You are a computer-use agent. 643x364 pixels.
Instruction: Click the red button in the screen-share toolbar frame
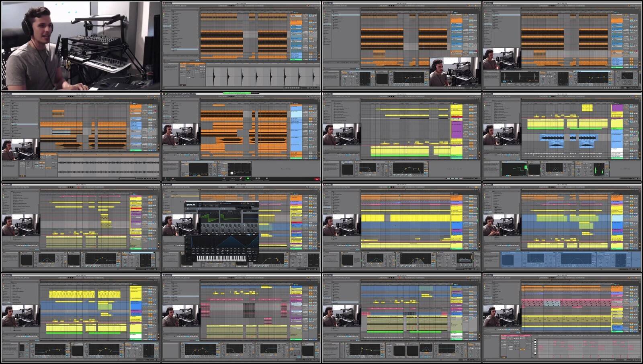317,179
